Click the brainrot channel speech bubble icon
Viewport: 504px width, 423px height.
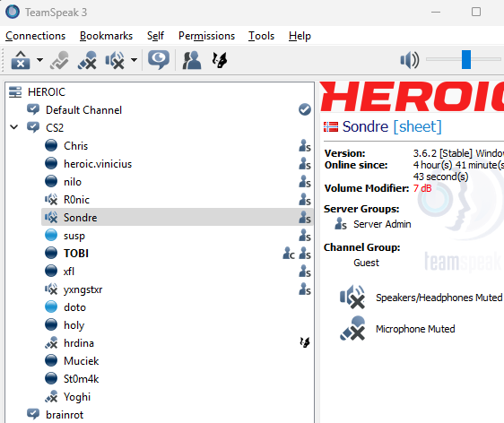33,414
